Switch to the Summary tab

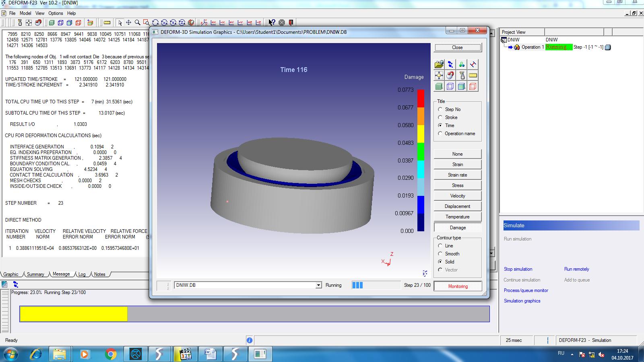[35, 274]
